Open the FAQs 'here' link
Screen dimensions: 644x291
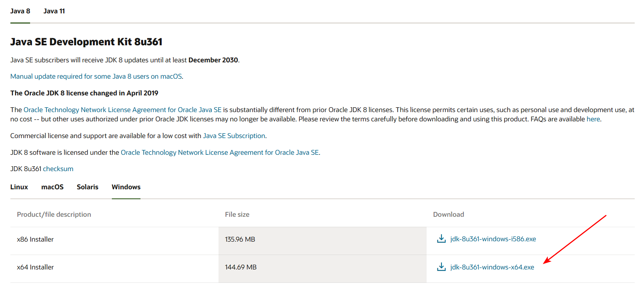(593, 119)
